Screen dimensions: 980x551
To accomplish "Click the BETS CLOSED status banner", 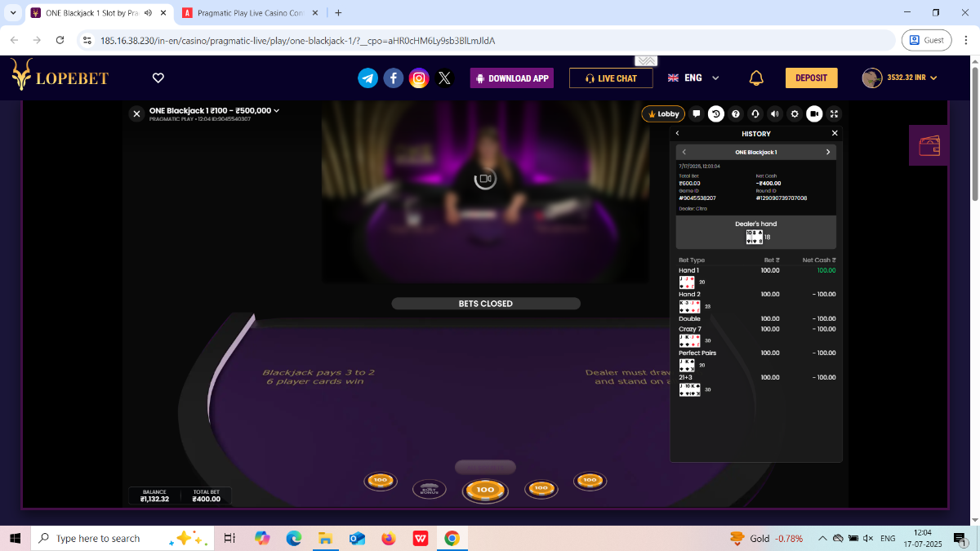I will [x=486, y=304].
